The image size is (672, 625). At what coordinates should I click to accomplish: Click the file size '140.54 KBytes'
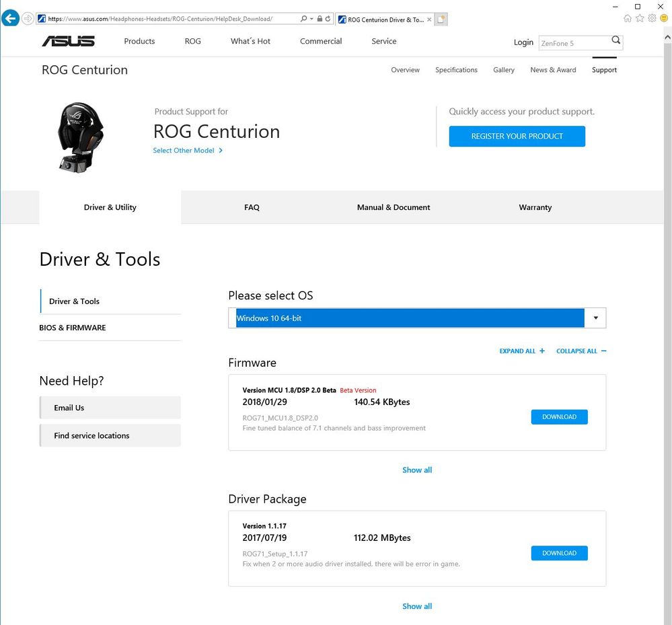[x=382, y=402]
